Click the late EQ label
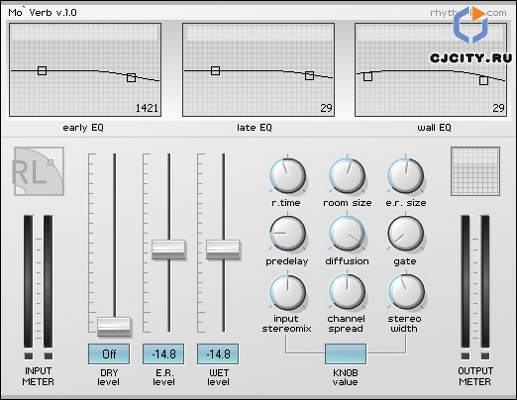Screen dimensions: 517x400 [254, 128]
